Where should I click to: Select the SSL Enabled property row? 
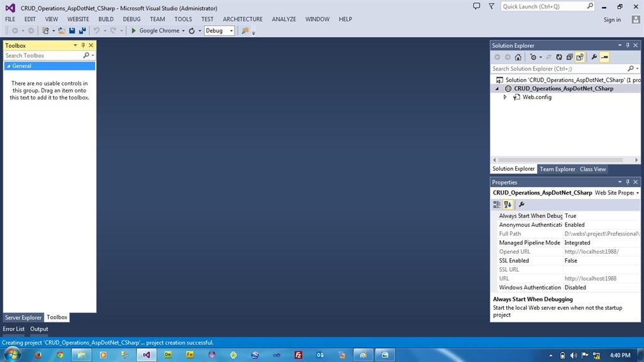point(565,261)
